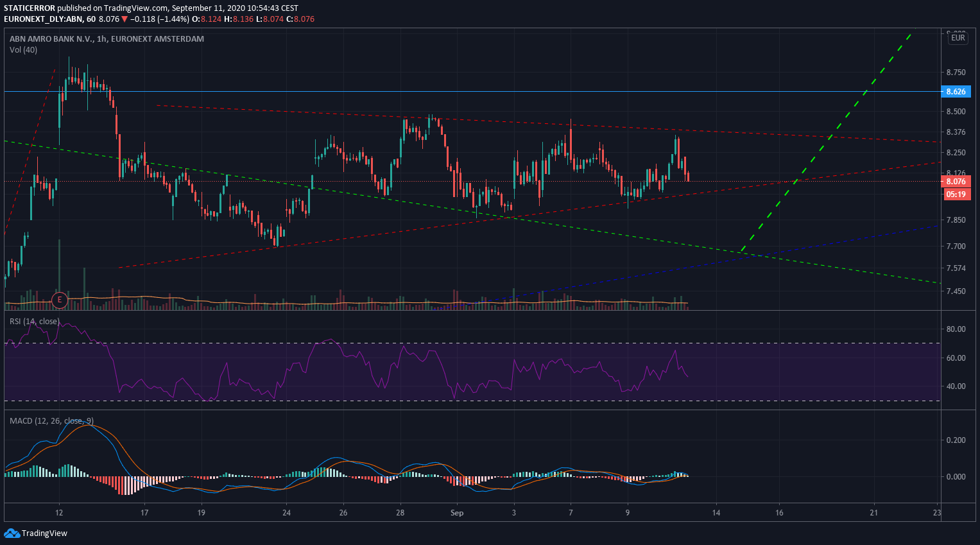The height and width of the screenshot is (545, 980).
Task: Click the 'Sep' date axis label
Action: coord(457,513)
